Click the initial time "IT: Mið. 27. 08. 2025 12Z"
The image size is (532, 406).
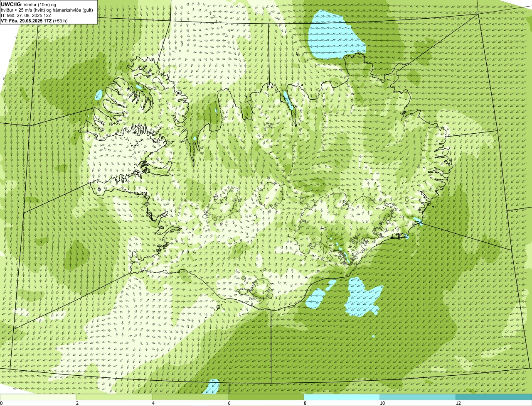(26, 15)
